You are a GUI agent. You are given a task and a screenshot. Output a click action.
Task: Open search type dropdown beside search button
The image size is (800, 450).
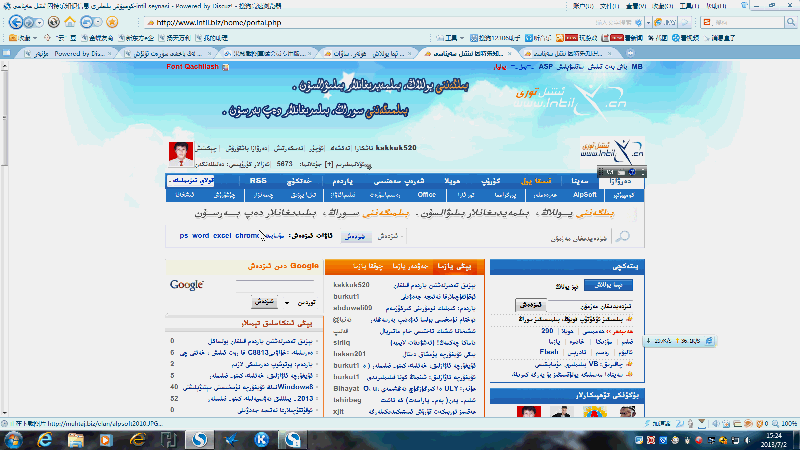coord(390,236)
